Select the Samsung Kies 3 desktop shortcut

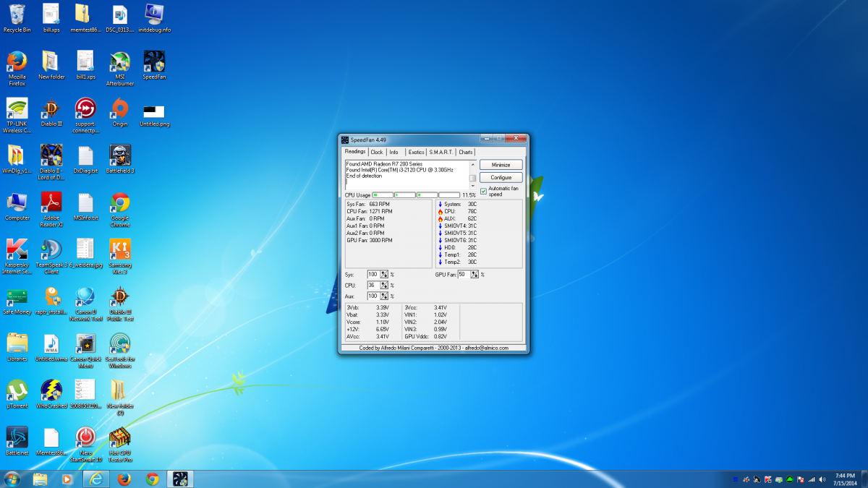point(119,257)
